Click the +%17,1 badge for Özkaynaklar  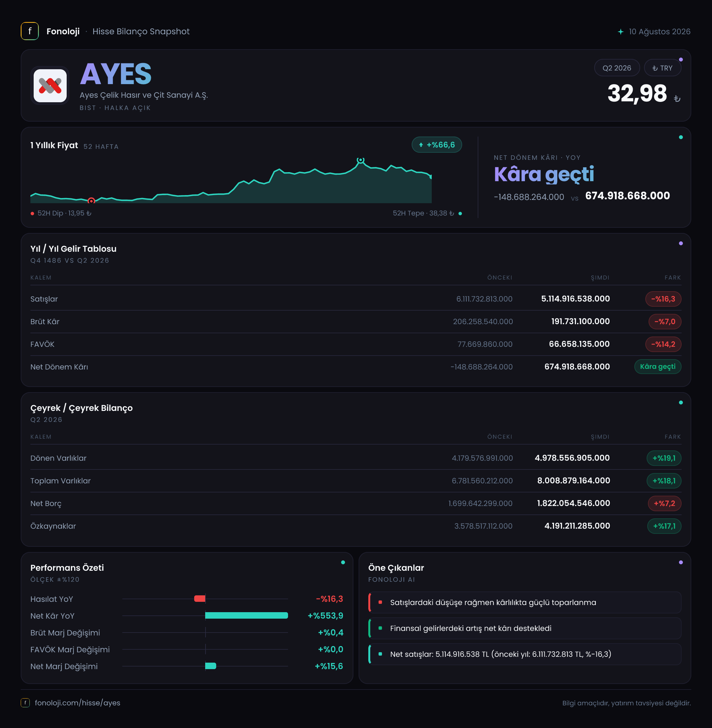pos(664,526)
